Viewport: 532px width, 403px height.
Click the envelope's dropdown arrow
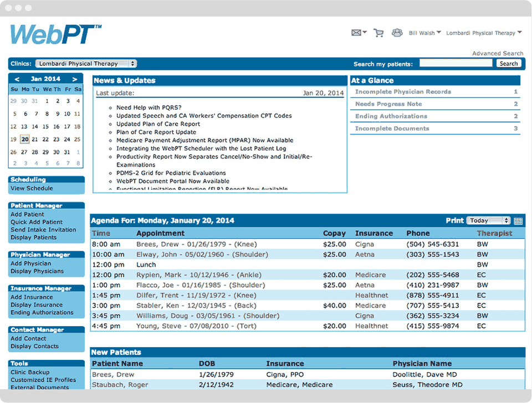[364, 33]
